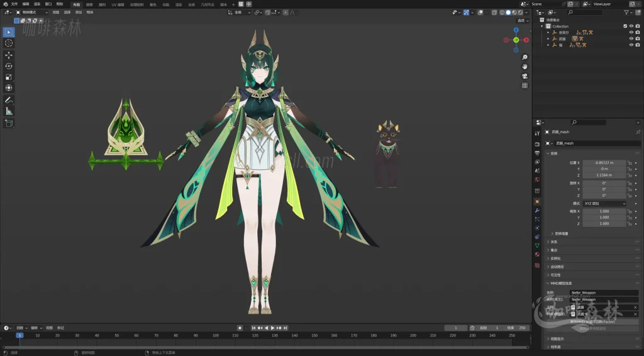Click the Z axis on navigation gizmo
Image resolution: width=644 pixels, height=356 pixels.
[516, 30]
